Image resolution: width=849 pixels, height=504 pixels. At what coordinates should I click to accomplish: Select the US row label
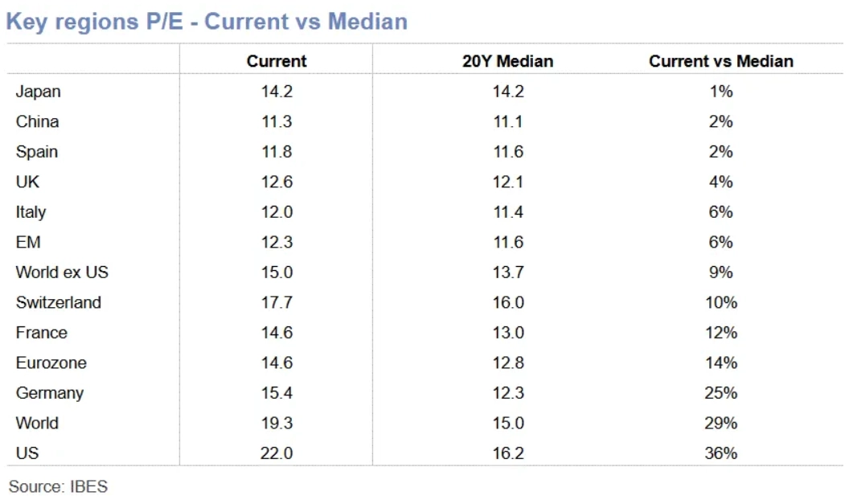click(27, 453)
